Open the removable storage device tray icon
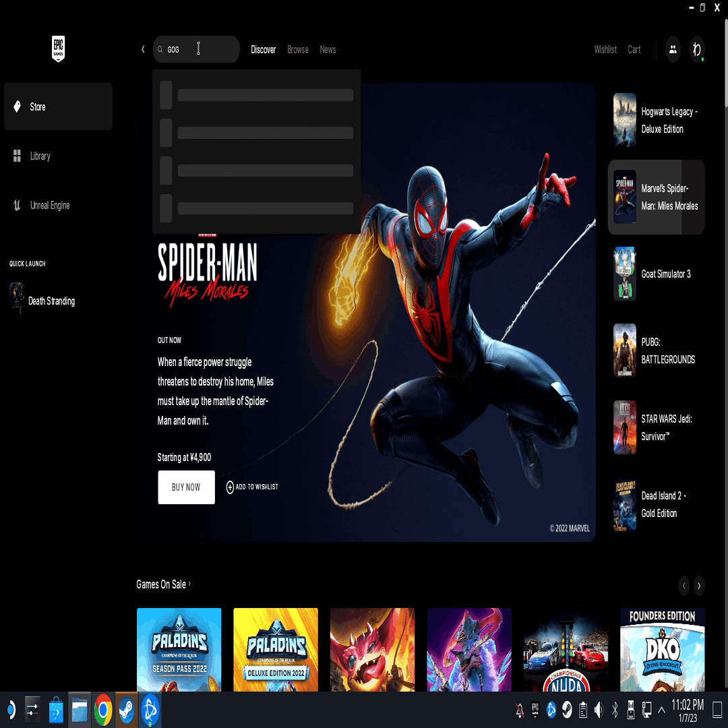This screenshot has width=728, height=728. coord(630,709)
